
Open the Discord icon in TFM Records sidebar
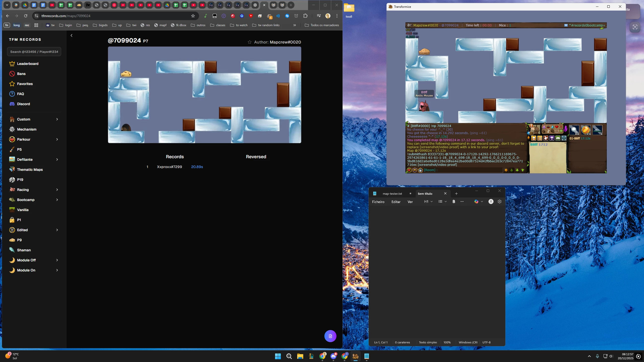12,104
